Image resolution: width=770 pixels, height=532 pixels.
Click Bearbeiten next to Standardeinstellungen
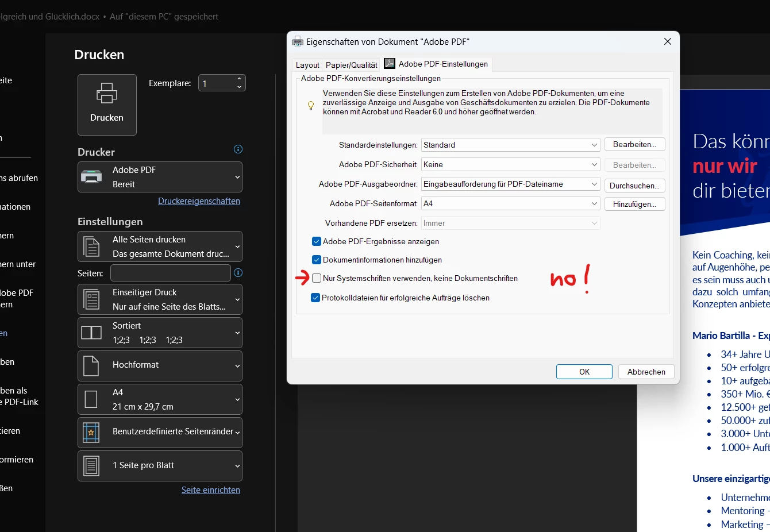[634, 144]
